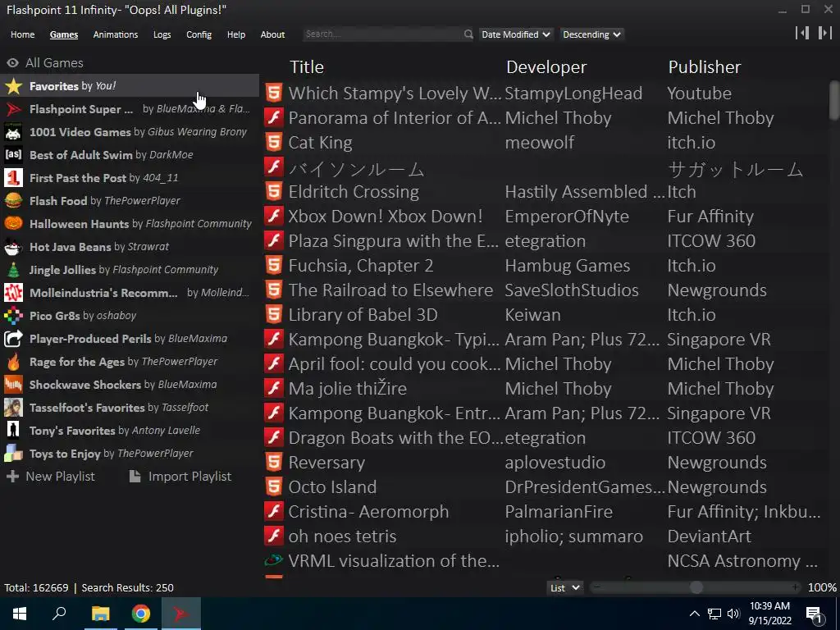Click the First Past the Post icon
Screen dimensions: 840x630
(x=13, y=178)
